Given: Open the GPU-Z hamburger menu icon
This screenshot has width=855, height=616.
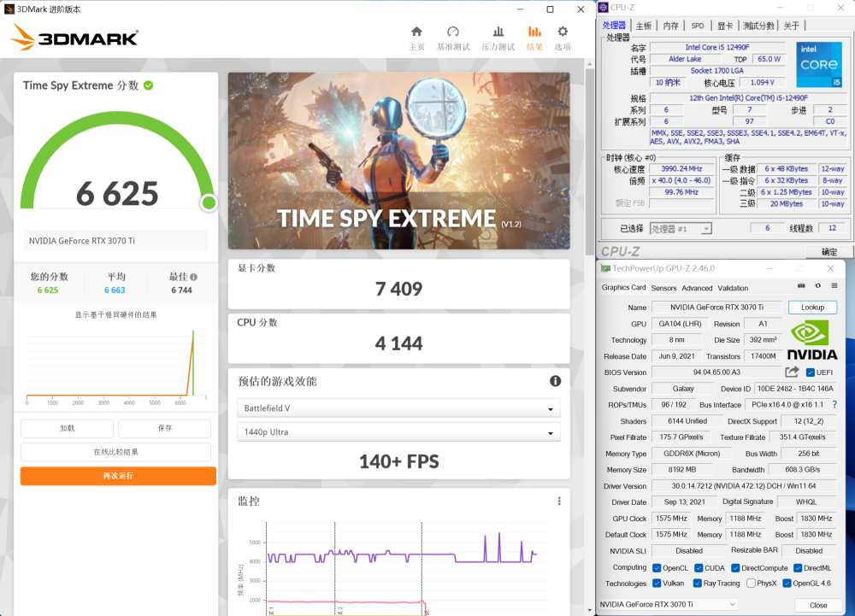Looking at the screenshot, I should (x=833, y=287).
